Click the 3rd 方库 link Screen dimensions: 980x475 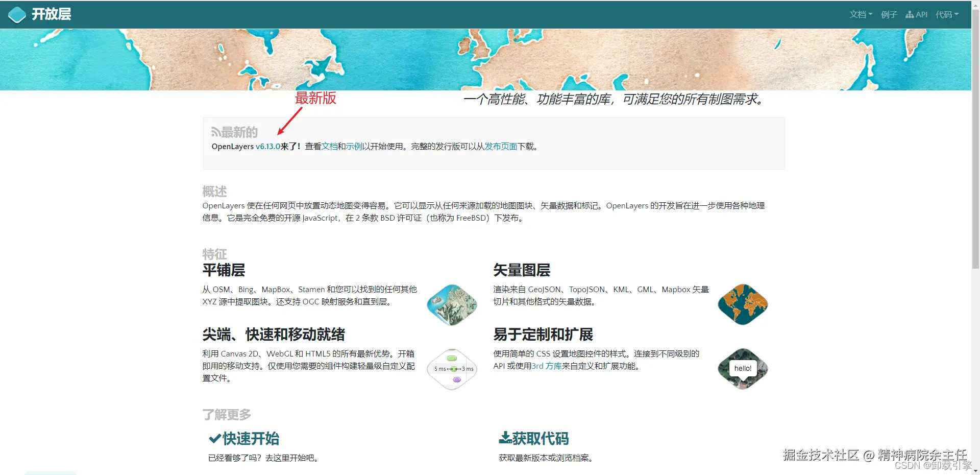(x=547, y=366)
